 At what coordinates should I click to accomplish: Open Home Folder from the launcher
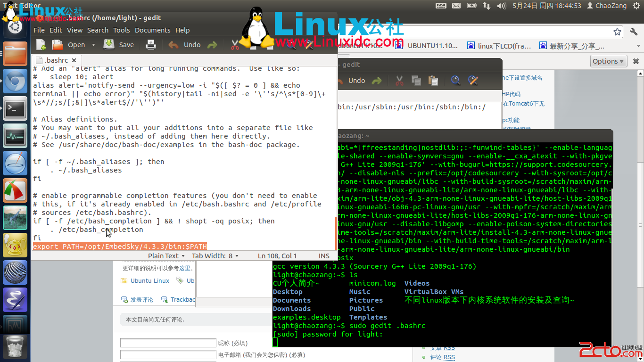click(15, 53)
